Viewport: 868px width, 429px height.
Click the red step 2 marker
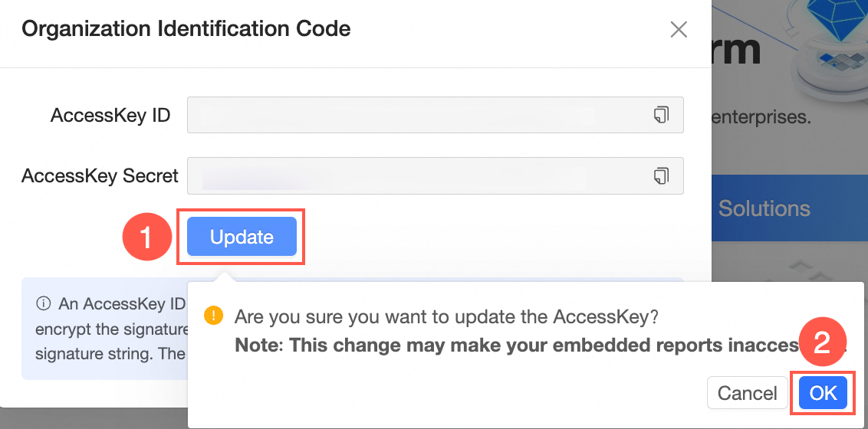click(822, 342)
